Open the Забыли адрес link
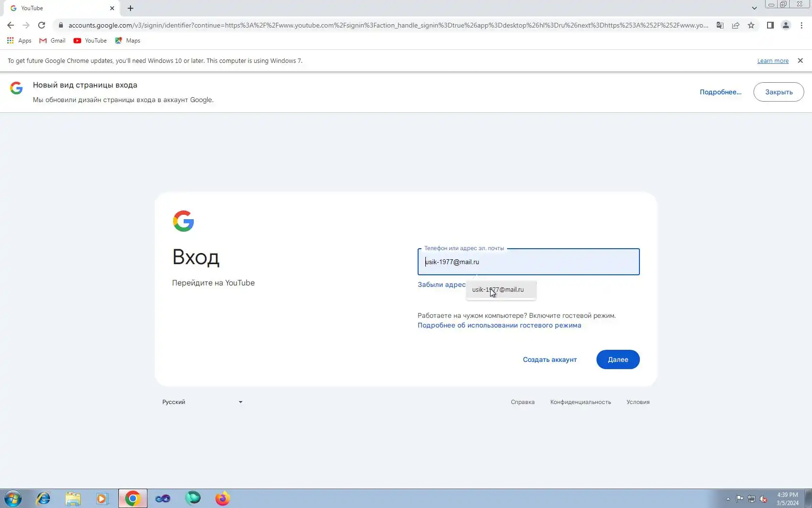812x508 pixels. pyautogui.click(x=442, y=284)
